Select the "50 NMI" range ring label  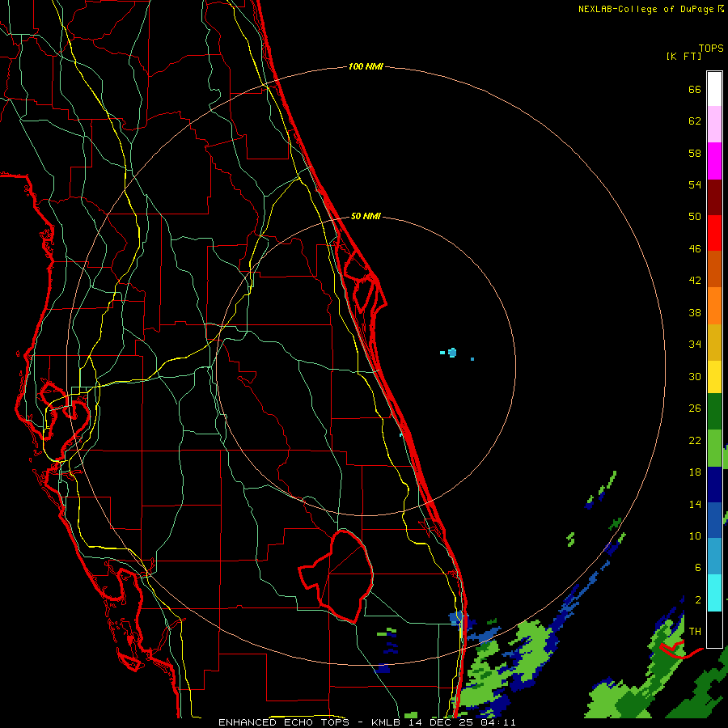(366, 216)
